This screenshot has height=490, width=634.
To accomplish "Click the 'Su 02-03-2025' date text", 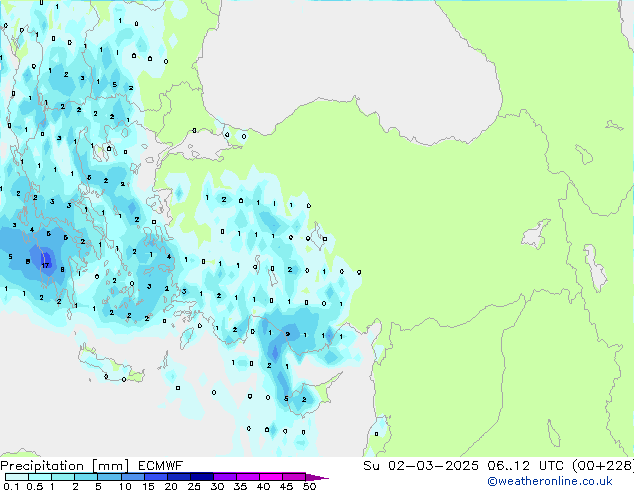I will 421,466.
